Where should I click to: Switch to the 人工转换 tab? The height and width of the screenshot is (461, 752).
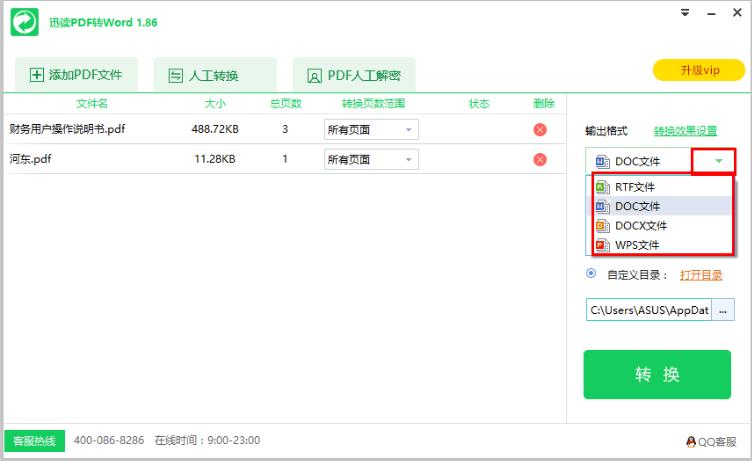[x=215, y=75]
